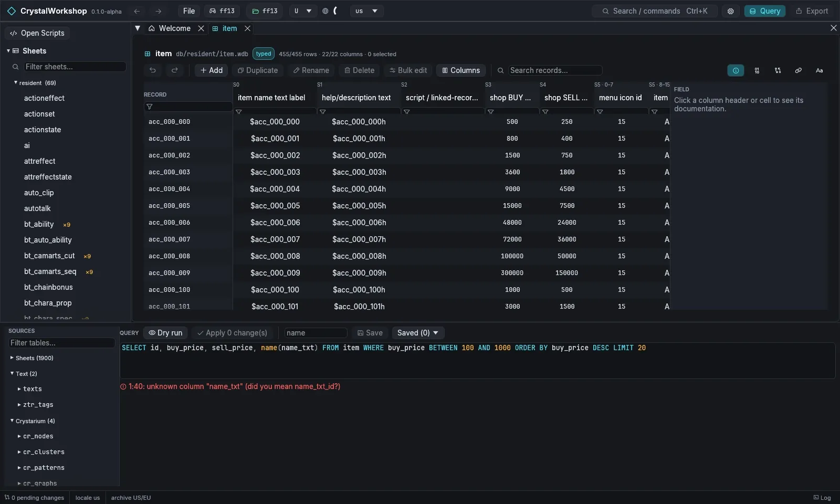Select the menu icon id column header
Screen dimensions: 840x504
620,98
